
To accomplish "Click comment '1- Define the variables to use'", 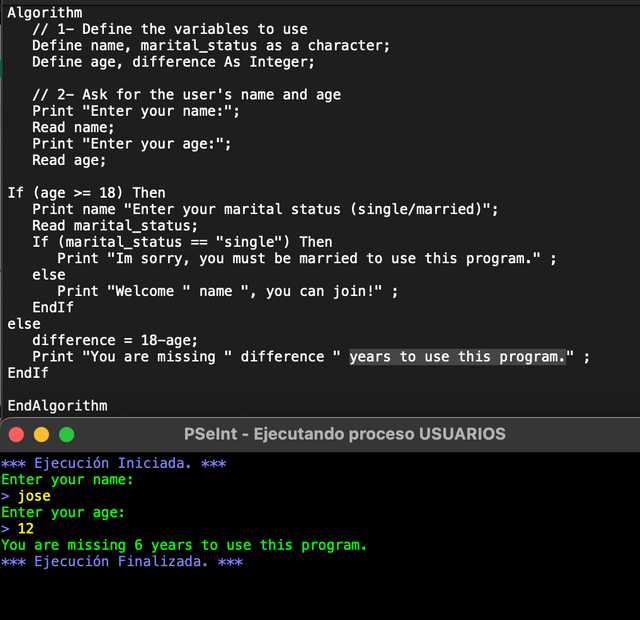I will coord(170,29).
